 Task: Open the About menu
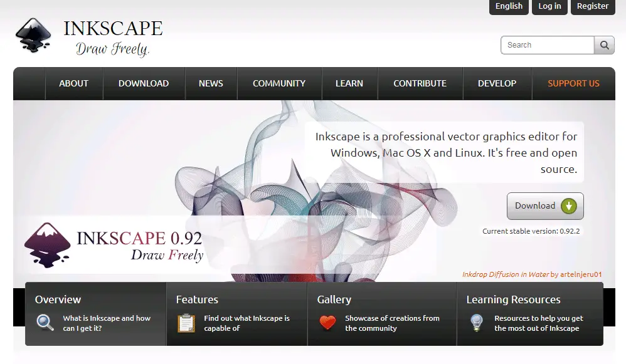pyautogui.click(x=74, y=83)
